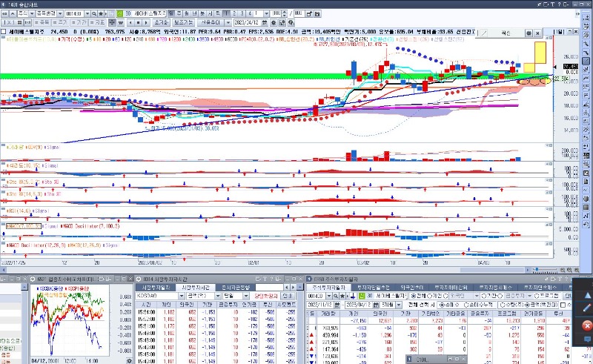Click the date field showing 2023/04/12

coord(248,23)
